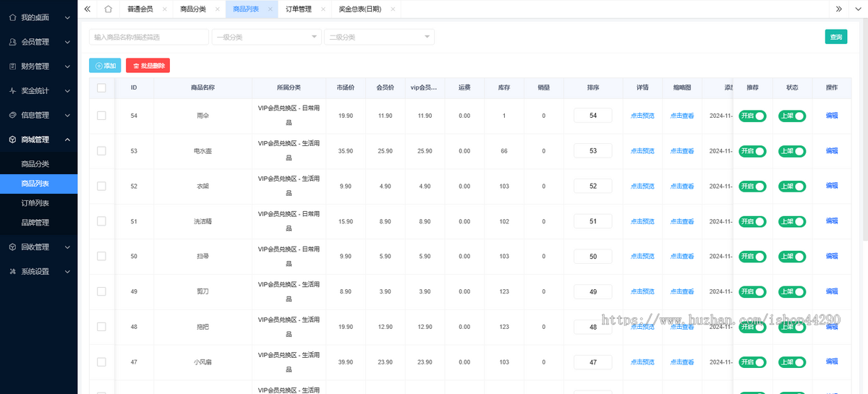868x394 pixels.
Task: Click 编辑 link for 电水壶 row
Action: coord(832,150)
